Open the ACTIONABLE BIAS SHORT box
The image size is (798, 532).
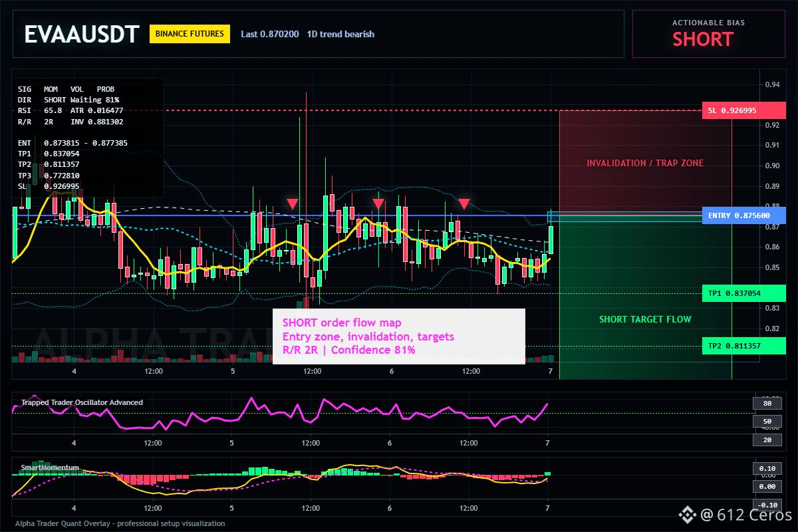708,34
